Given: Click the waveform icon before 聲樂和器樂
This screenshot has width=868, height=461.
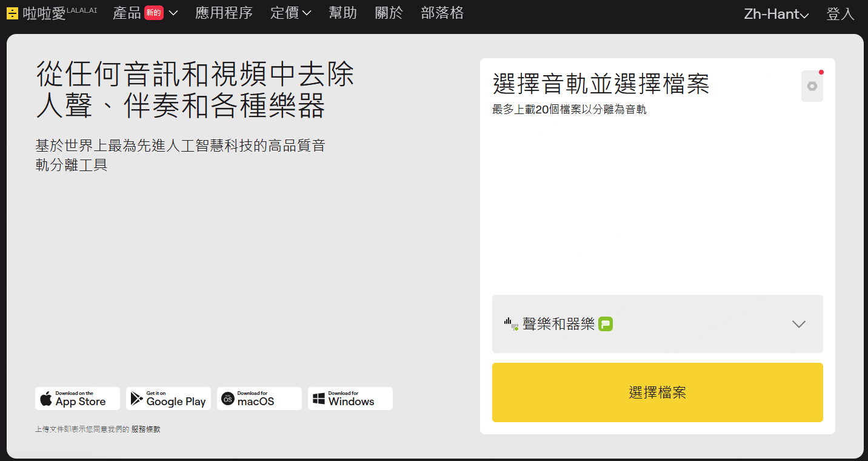Looking at the screenshot, I should (x=511, y=324).
